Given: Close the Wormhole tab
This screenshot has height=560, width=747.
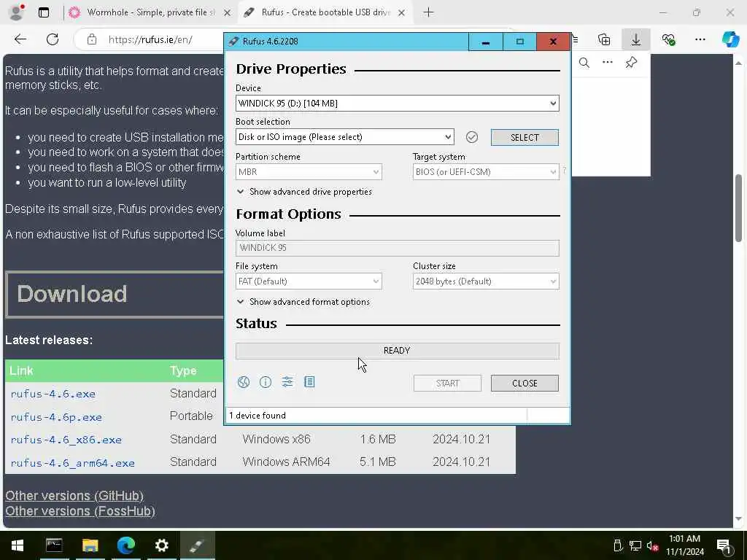Looking at the screenshot, I should click(x=228, y=13).
